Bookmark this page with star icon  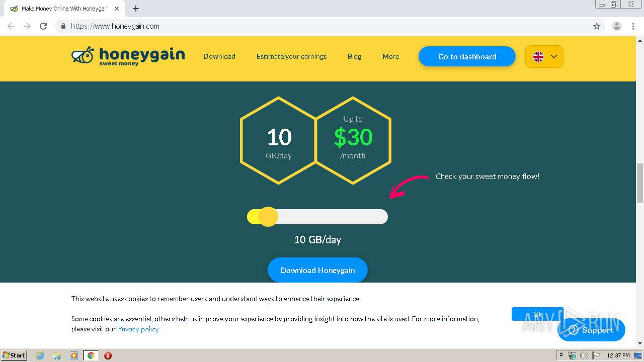coord(597,26)
